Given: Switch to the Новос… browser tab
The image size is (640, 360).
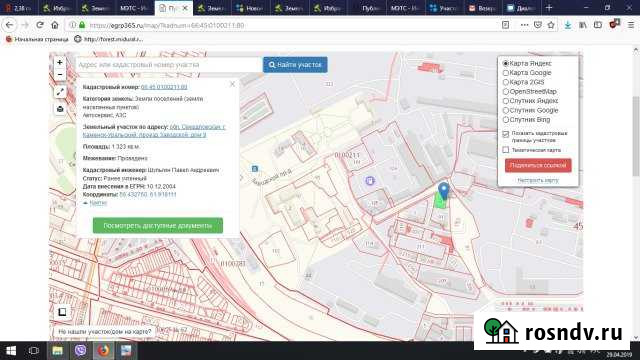Looking at the screenshot, I should click(250, 8).
